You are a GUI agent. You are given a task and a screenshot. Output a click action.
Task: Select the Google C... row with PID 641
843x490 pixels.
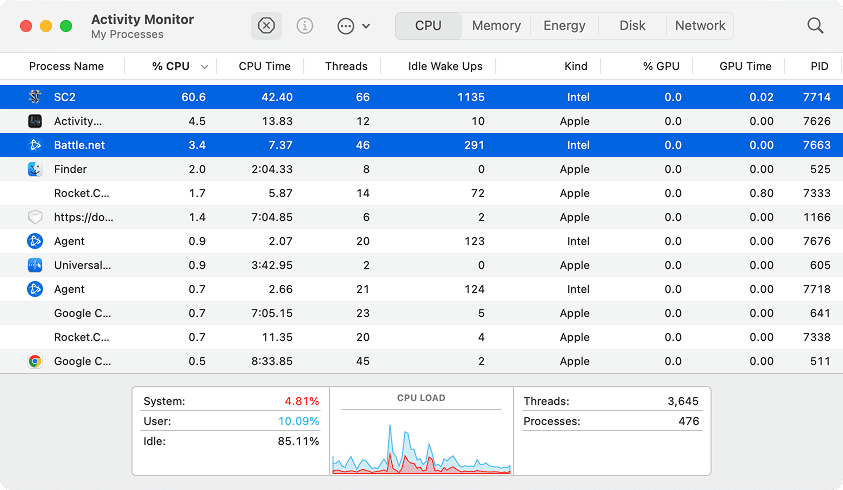point(422,313)
